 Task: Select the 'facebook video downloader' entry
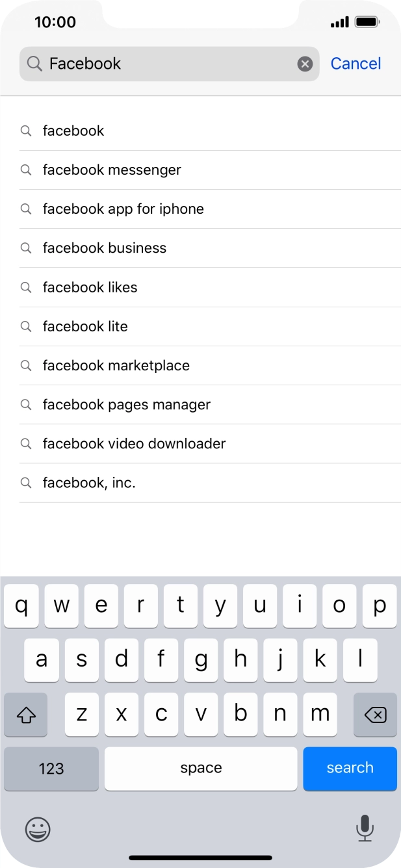click(x=133, y=443)
